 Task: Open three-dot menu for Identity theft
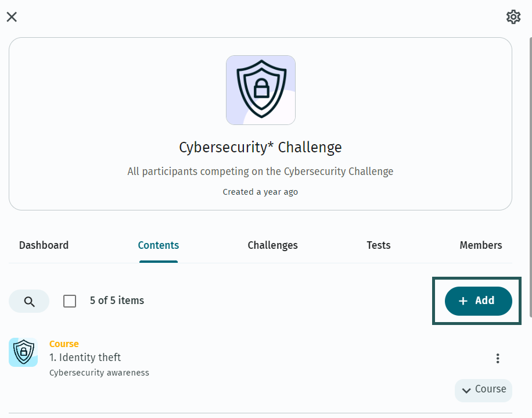click(498, 358)
